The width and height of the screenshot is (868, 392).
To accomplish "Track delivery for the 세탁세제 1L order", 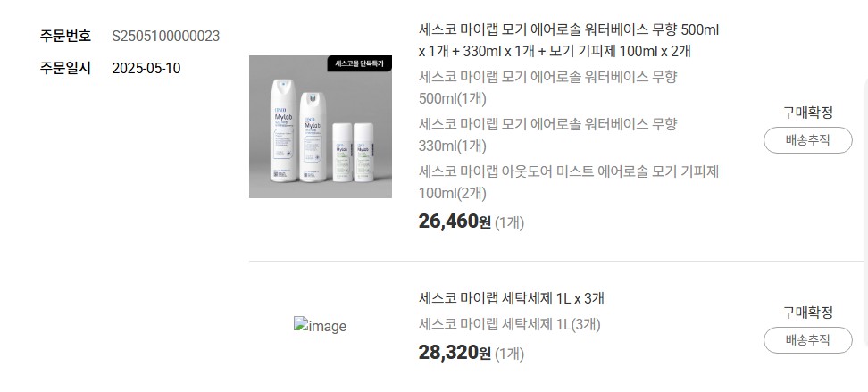I will (807, 340).
